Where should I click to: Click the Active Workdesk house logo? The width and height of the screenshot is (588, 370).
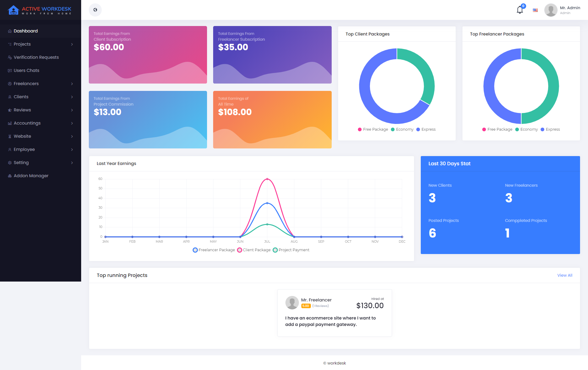(13, 10)
